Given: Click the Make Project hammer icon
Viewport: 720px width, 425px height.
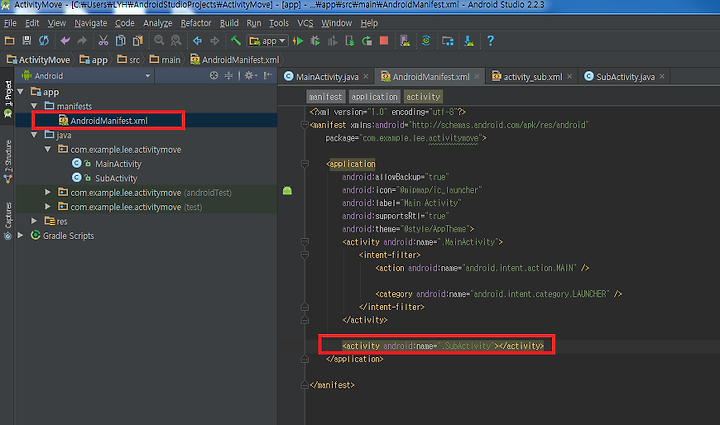Looking at the screenshot, I should (x=236, y=41).
